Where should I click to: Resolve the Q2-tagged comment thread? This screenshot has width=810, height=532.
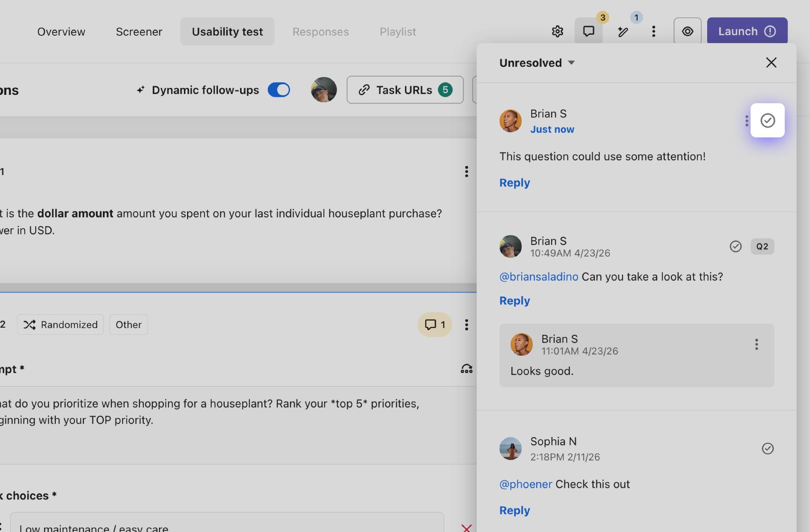pyautogui.click(x=735, y=246)
